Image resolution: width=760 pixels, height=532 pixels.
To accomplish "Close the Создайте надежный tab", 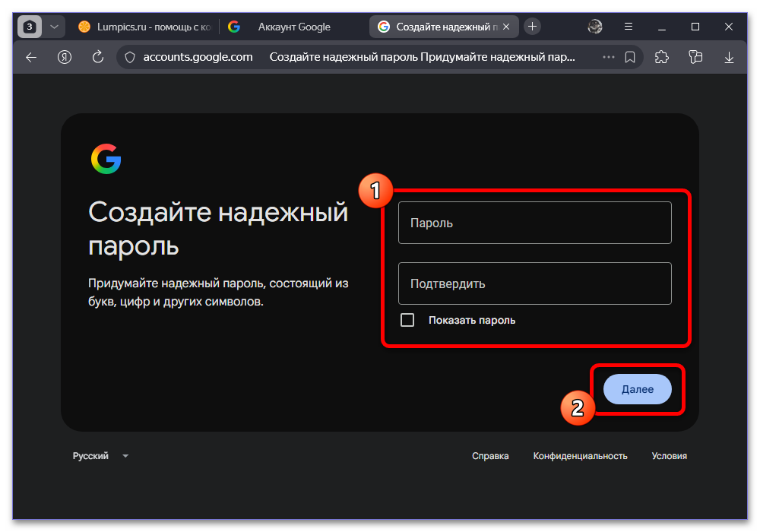I will point(506,27).
